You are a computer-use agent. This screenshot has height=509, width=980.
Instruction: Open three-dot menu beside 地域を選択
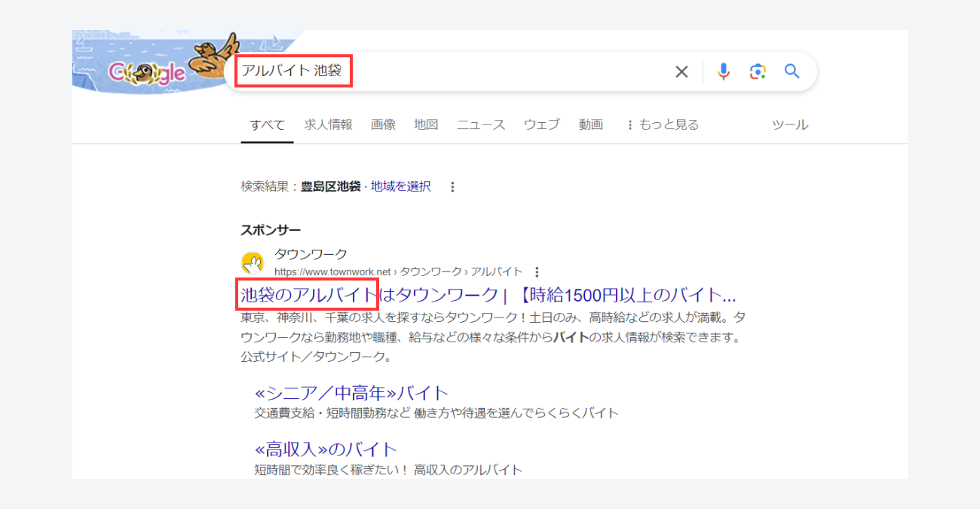pos(452,187)
